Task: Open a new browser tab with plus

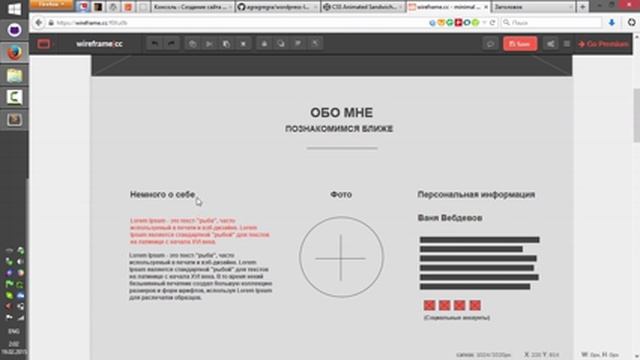Action: [x=582, y=7]
